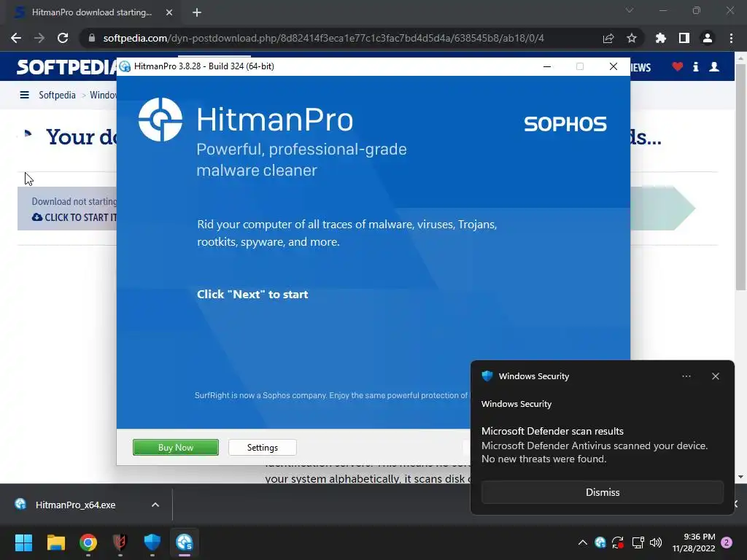Open Chrome profile avatar

point(707,38)
